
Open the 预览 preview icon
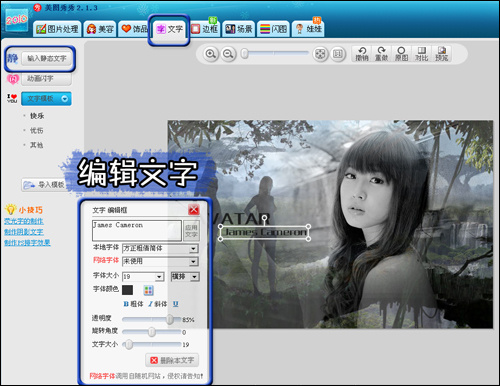442,54
